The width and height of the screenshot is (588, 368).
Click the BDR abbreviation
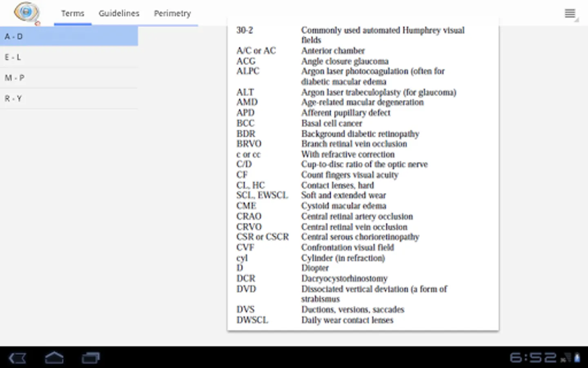(x=246, y=134)
